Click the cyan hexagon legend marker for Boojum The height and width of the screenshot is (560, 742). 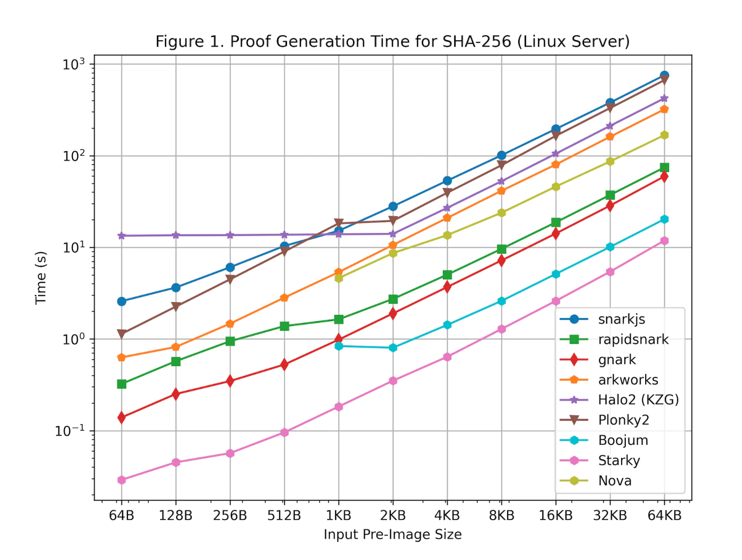pos(574,441)
